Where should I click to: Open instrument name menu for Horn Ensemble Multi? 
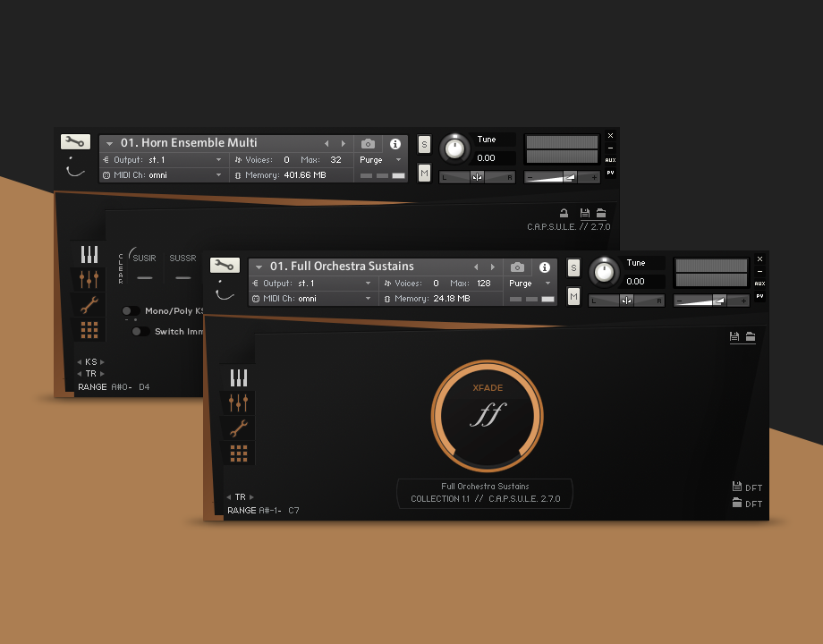coord(109,143)
